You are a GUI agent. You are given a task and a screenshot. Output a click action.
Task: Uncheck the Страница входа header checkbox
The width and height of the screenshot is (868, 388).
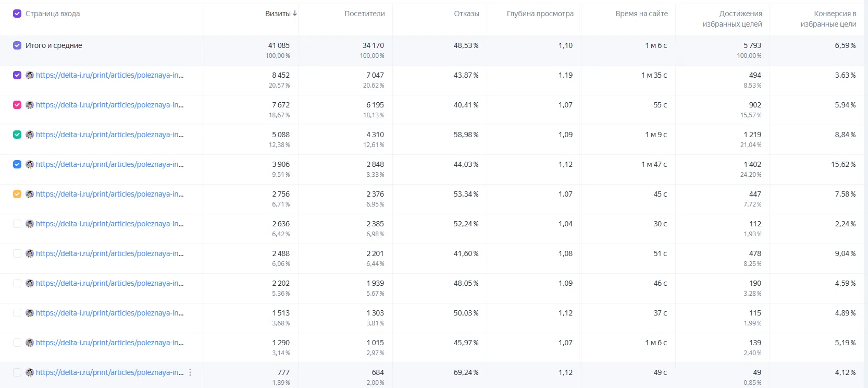pos(17,14)
